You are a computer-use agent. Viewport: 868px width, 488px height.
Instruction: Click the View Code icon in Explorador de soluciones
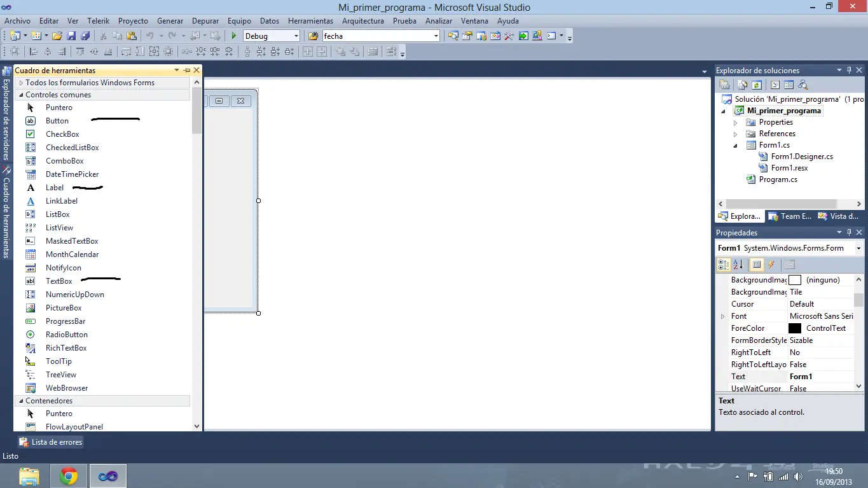pos(775,85)
